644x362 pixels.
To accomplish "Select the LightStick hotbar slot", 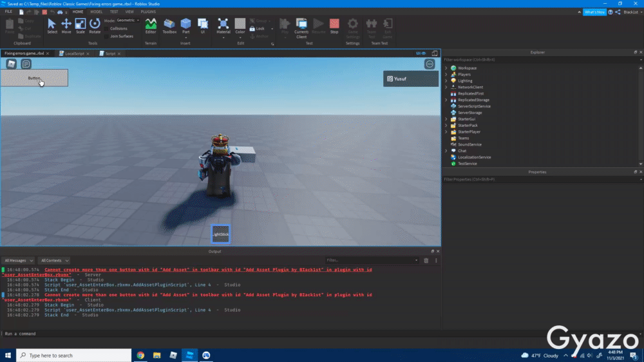I will click(220, 234).
